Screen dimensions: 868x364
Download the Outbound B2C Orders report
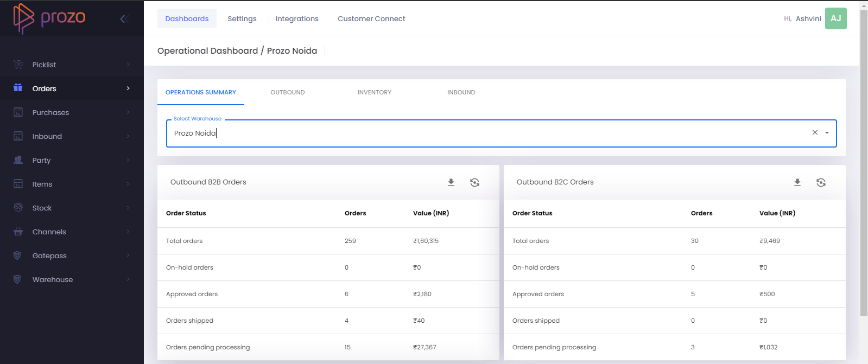click(x=797, y=182)
